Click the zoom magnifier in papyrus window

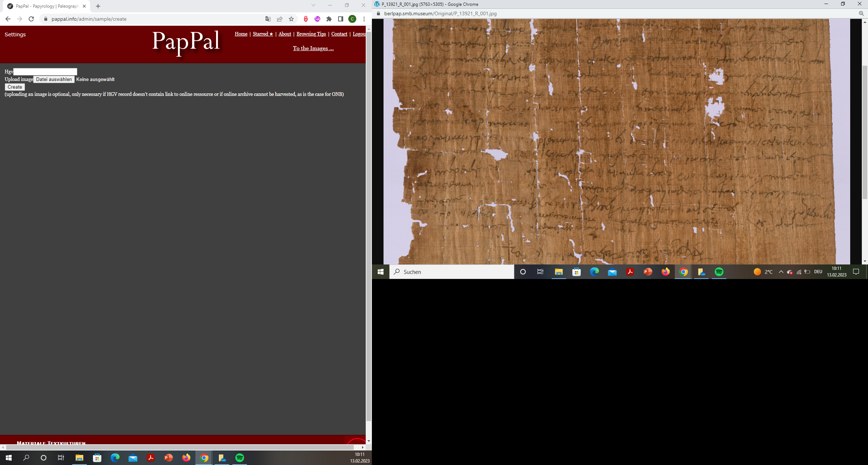coord(861,13)
